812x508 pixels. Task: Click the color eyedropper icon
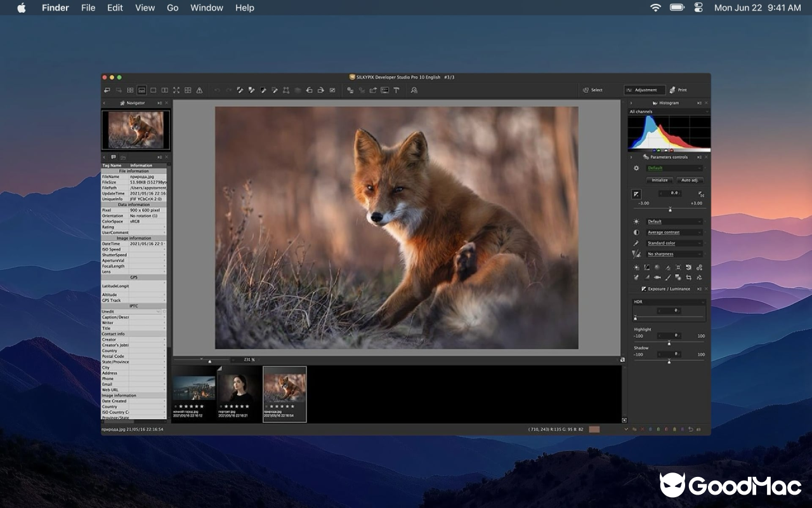[636, 243]
